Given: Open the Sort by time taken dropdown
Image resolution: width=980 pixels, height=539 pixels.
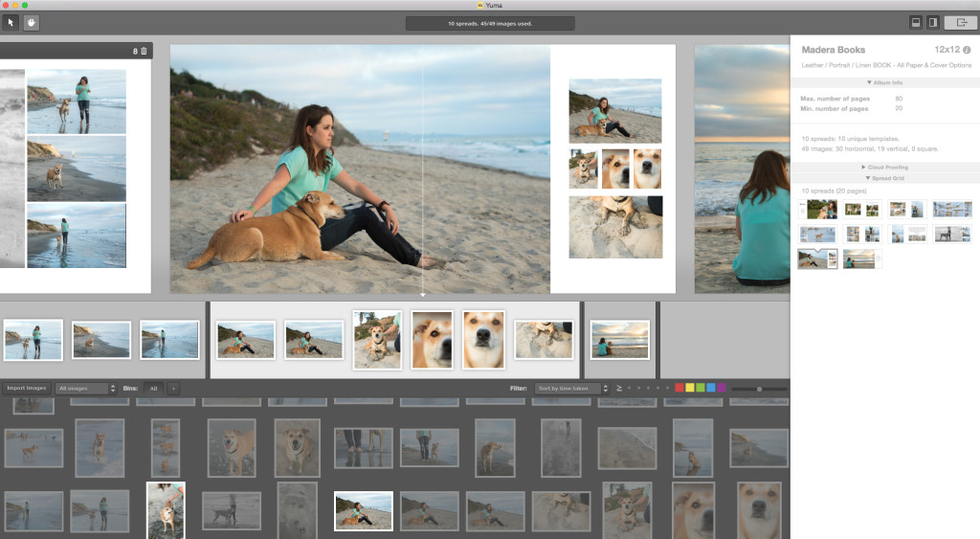Looking at the screenshot, I should [x=572, y=389].
